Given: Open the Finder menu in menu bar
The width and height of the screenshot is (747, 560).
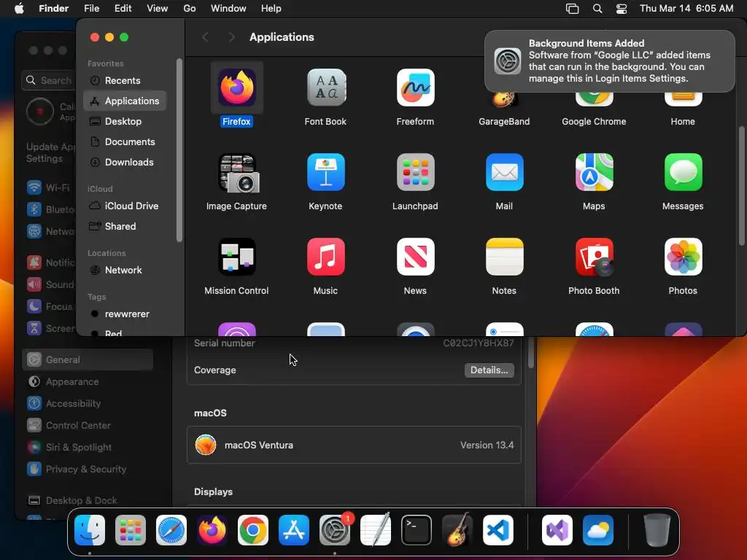Looking at the screenshot, I should coord(54,9).
